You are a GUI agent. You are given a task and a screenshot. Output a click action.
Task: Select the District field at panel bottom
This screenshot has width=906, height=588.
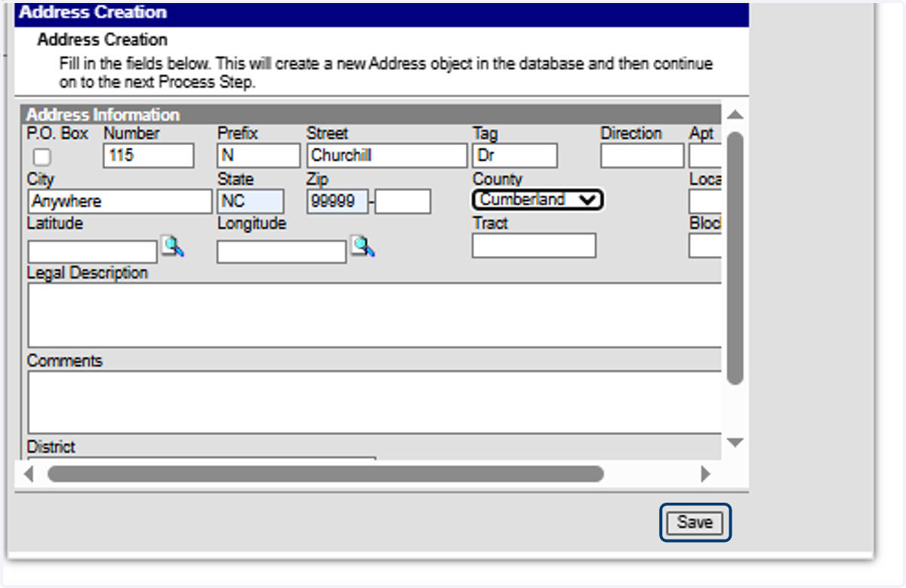click(x=202, y=457)
